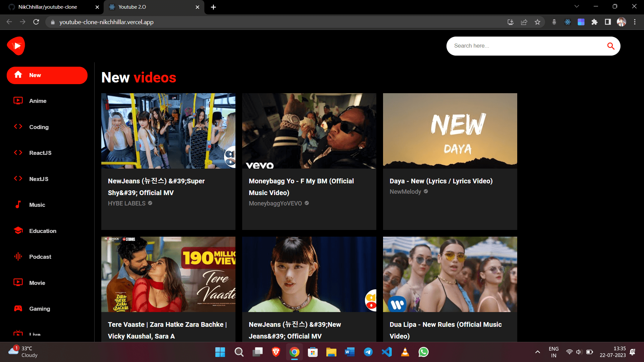Close the NikChhillar/youtube-clone tab
The height and width of the screenshot is (362, 644).
(x=97, y=7)
